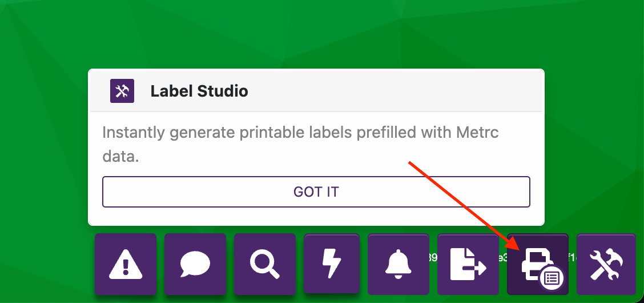Click the text fragment between export and printer buttons

pos(502,258)
